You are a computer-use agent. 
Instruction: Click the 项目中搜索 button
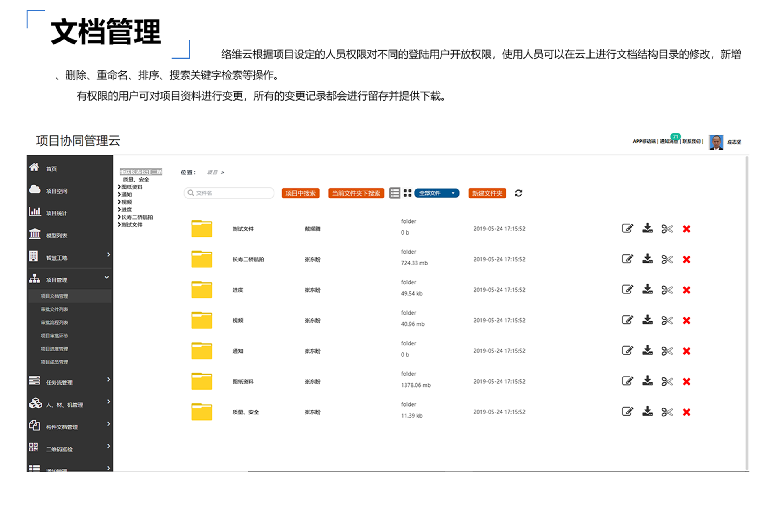coord(300,193)
